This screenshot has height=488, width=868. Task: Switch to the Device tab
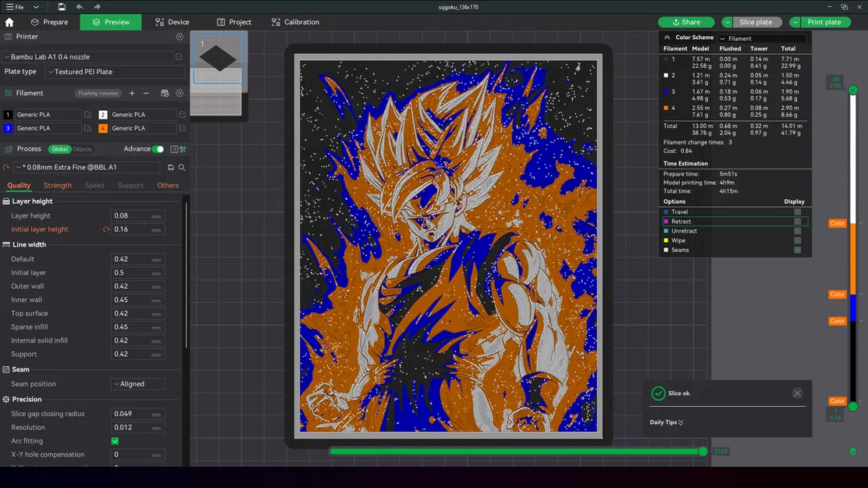pyautogui.click(x=173, y=22)
